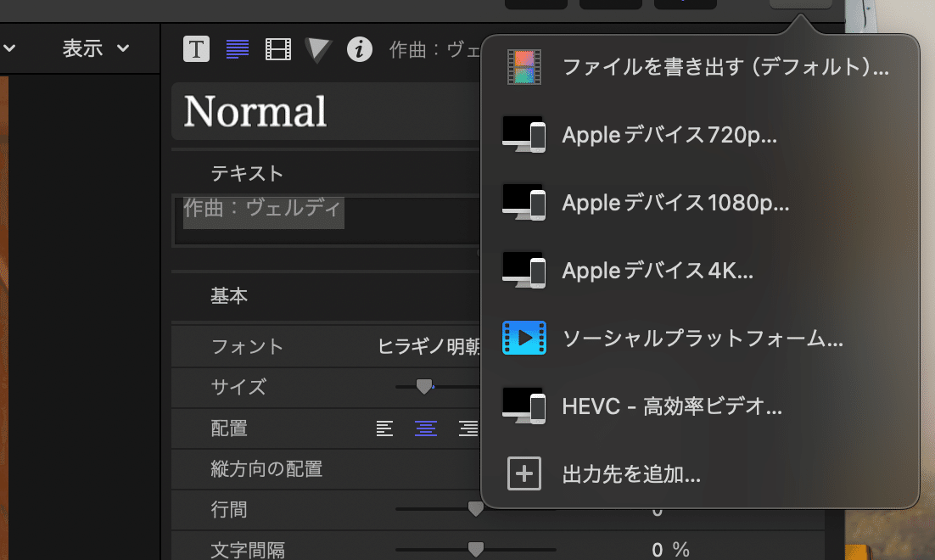Click the share button above the popover
The width and height of the screenshot is (935, 560).
[x=800, y=3]
